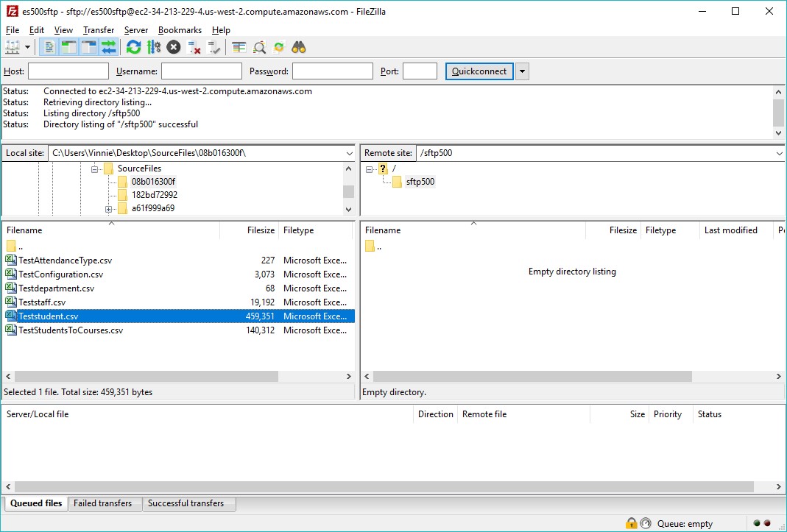This screenshot has height=532, width=787.
Task: Select Teststudent.csv file
Action: point(178,316)
